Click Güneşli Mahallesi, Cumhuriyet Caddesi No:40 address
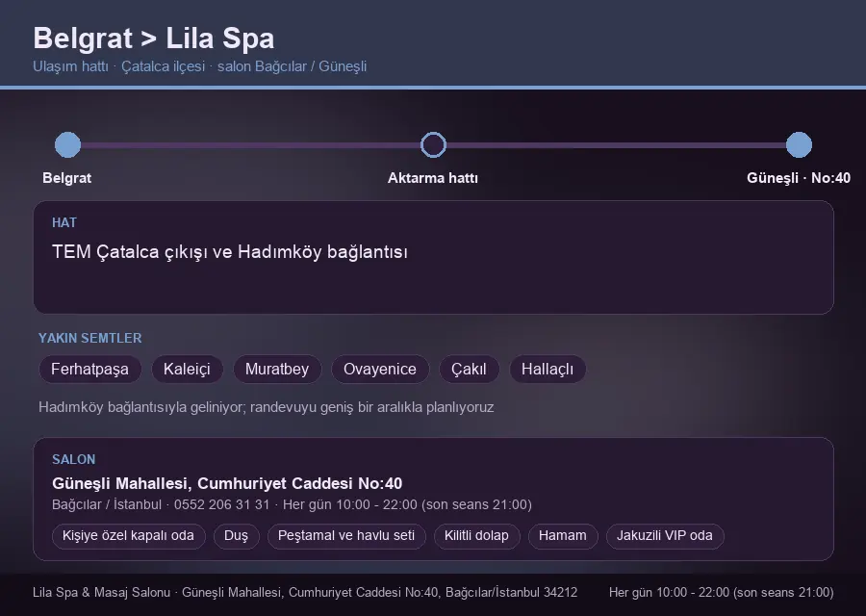866x616 pixels. (x=227, y=483)
